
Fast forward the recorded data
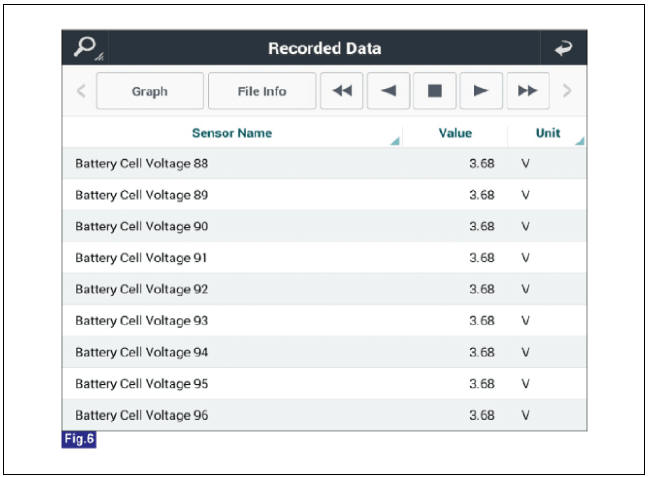point(528,91)
